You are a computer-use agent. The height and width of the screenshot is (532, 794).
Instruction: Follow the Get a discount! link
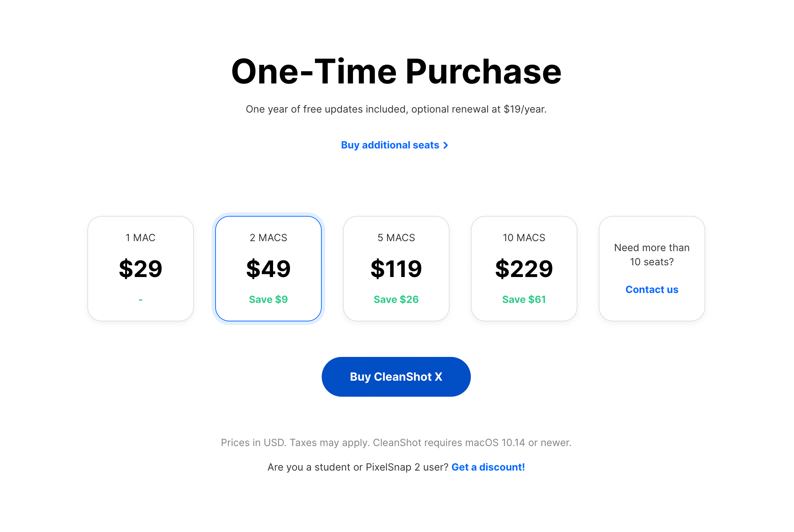[x=488, y=467]
